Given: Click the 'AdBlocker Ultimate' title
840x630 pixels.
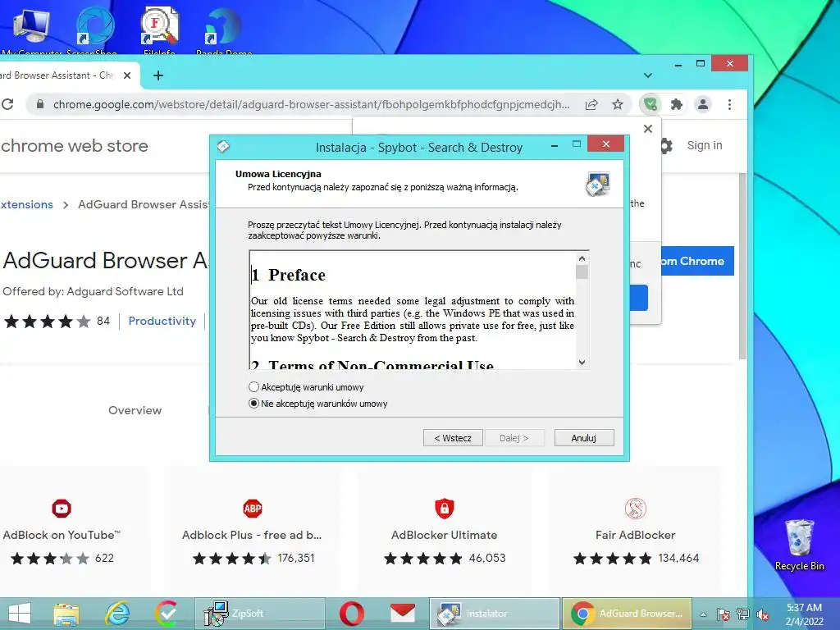Looking at the screenshot, I should pos(444,535).
